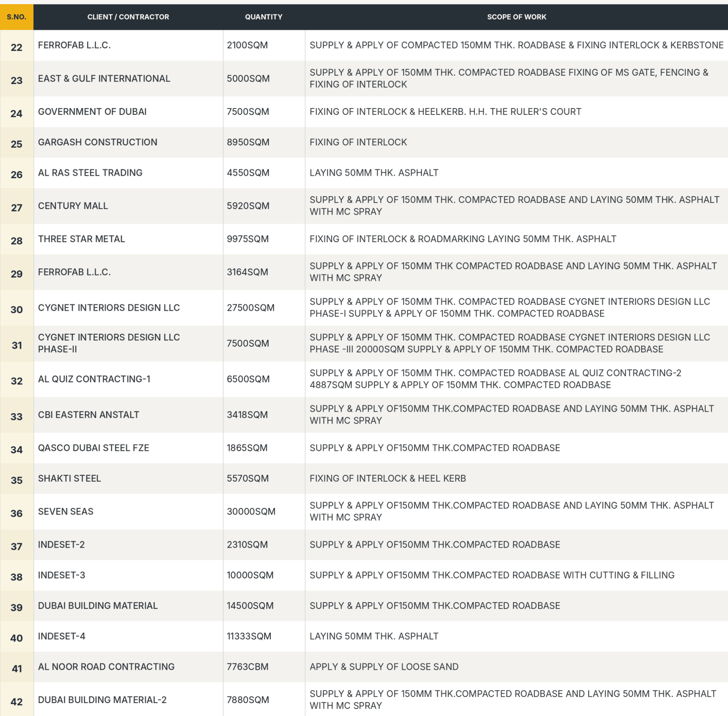This screenshot has height=716, width=728.
Task: Click CBI EASTERN ANSTALT client cell
Action: (128, 415)
